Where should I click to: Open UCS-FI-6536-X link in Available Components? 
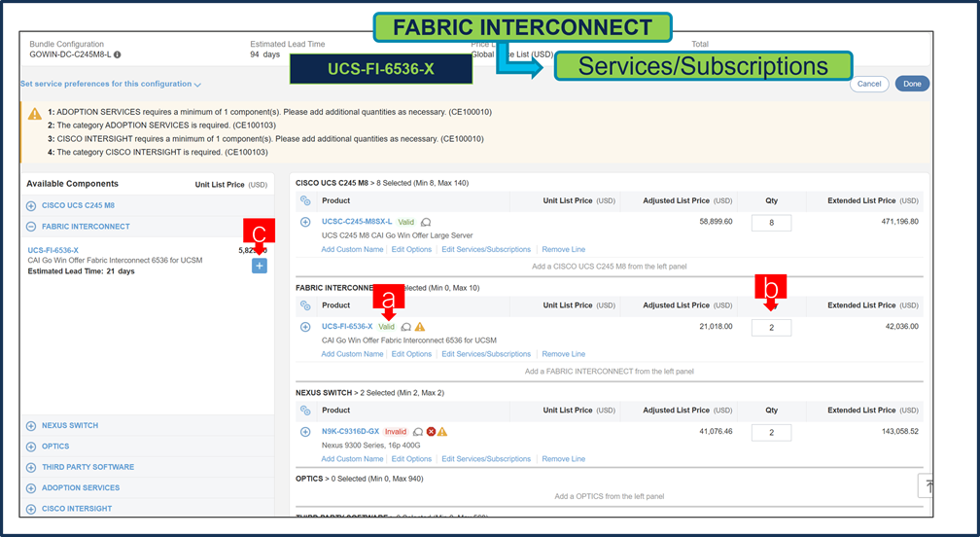tap(53, 250)
